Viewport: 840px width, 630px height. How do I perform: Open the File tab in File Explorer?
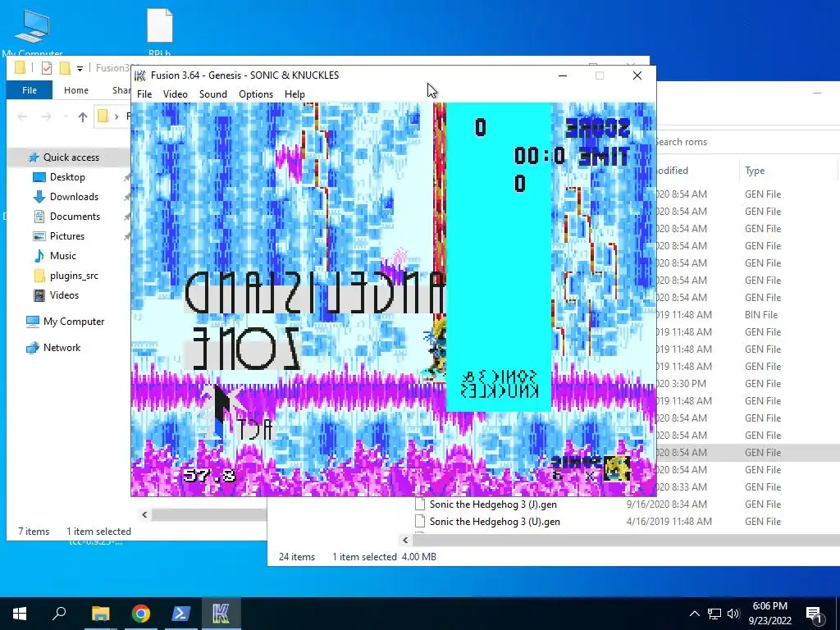[x=30, y=90]
